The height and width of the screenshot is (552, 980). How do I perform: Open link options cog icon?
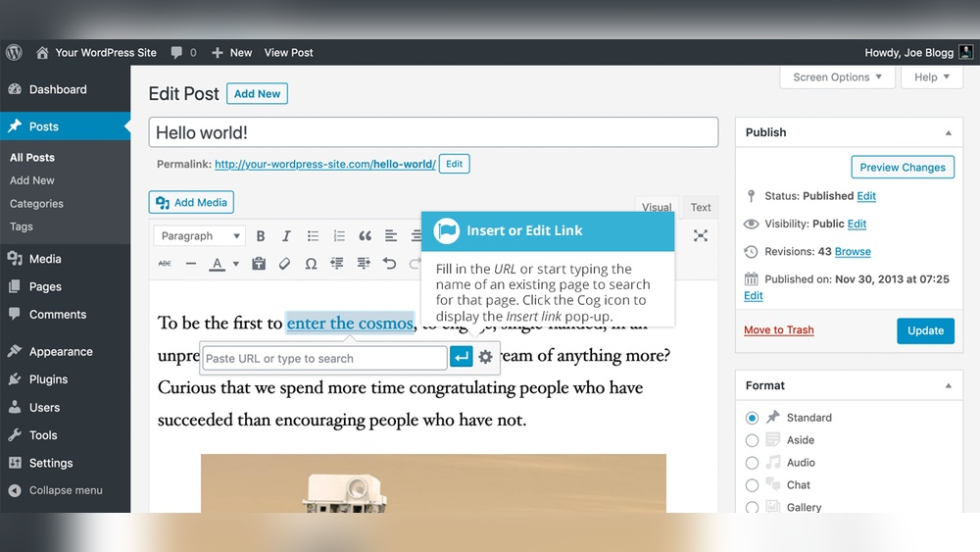(x=486, y=357)
